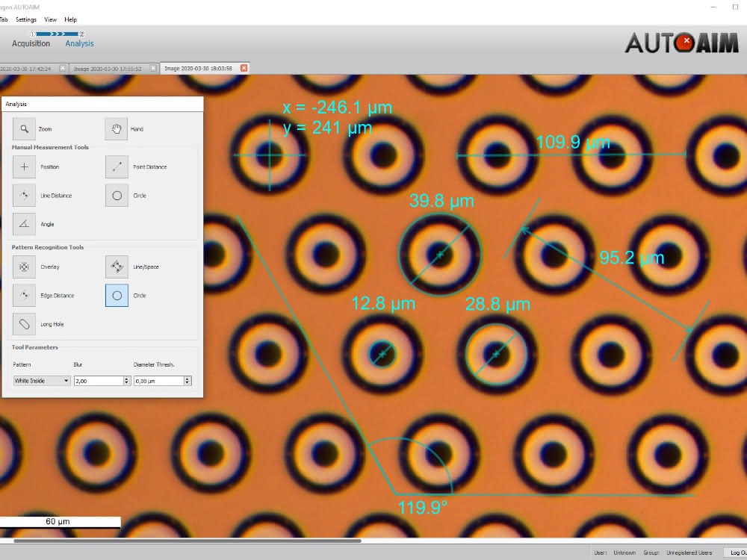This screenshot has width=747, height=560.
Task: Switch to the Analysis step
Action: [x=80, y=43]
